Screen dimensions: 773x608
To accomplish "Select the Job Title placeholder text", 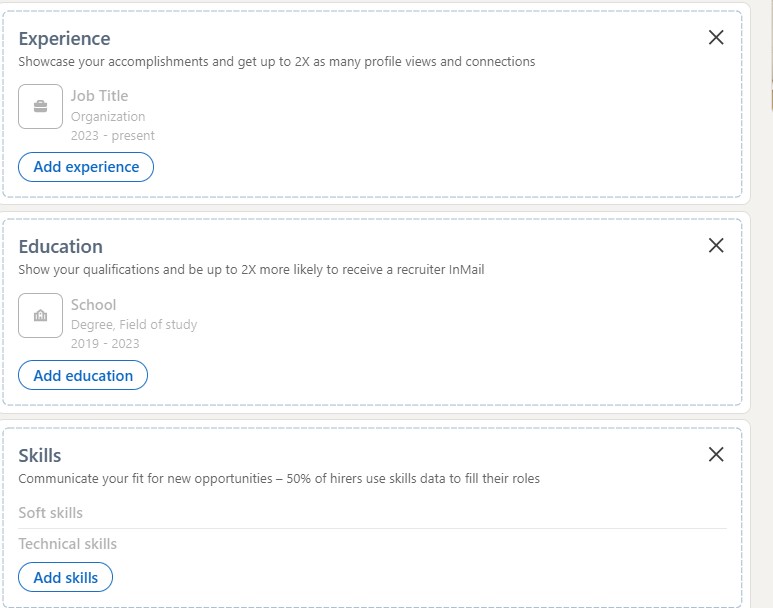I will click(100, 96).
